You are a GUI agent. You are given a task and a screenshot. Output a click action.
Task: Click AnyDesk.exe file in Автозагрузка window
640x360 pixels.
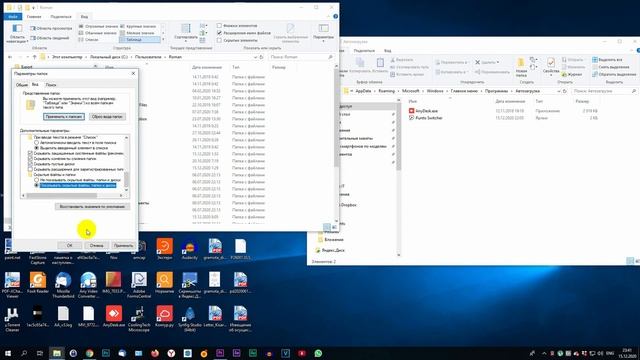[423, 111]
